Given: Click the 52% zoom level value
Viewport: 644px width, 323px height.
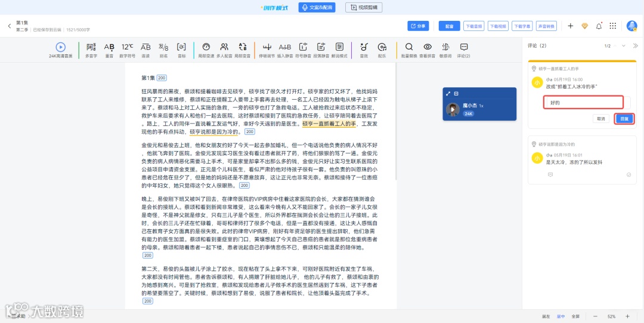Looking at the screenshot, I should coord(612,316).
